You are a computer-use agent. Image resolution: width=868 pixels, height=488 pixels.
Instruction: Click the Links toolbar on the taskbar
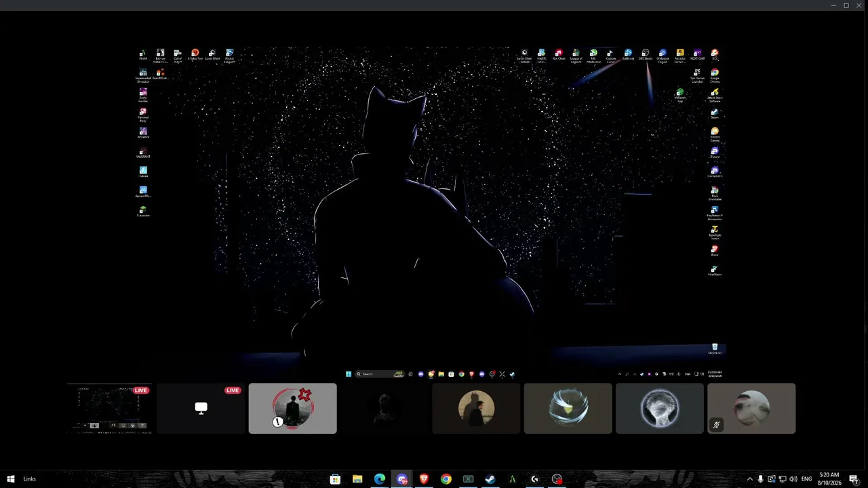pyautogui.click(x=30, y=479)
